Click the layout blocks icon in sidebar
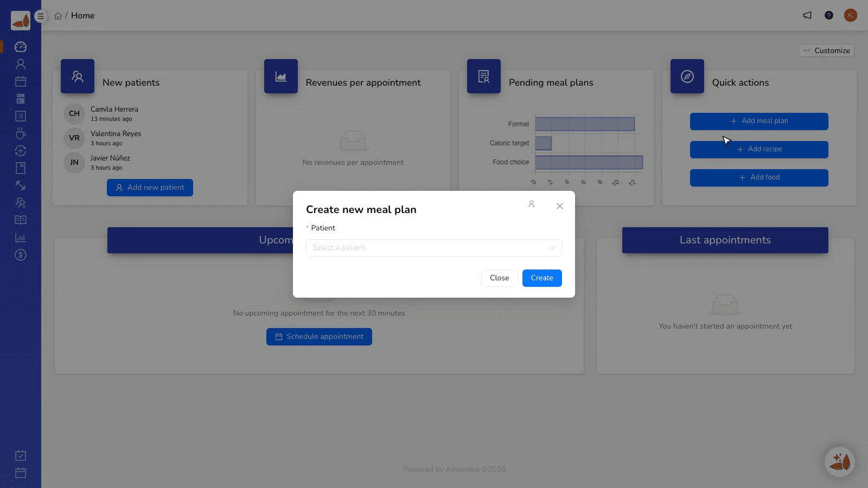868x488 pixels. click(21, 99)
